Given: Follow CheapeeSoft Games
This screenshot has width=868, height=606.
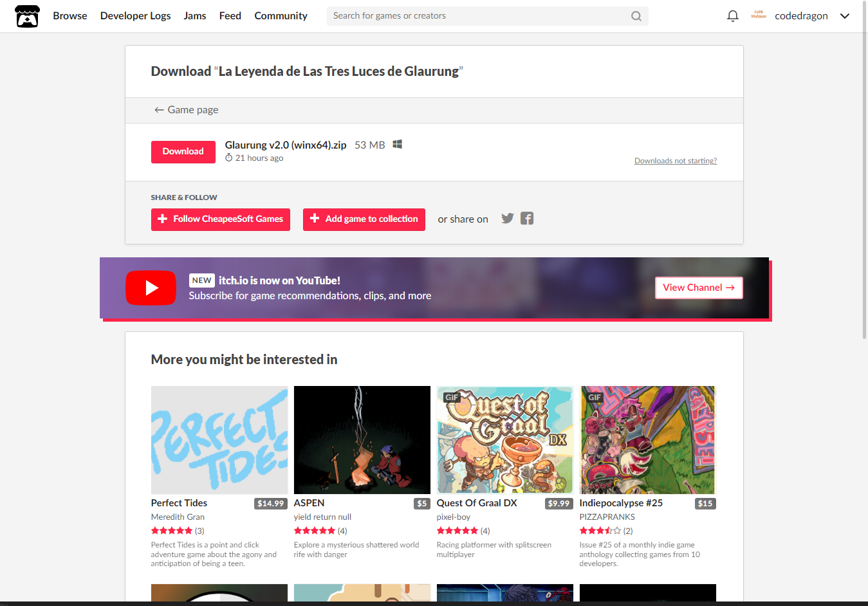Looking at the screenshot, I should coord(221,219).
